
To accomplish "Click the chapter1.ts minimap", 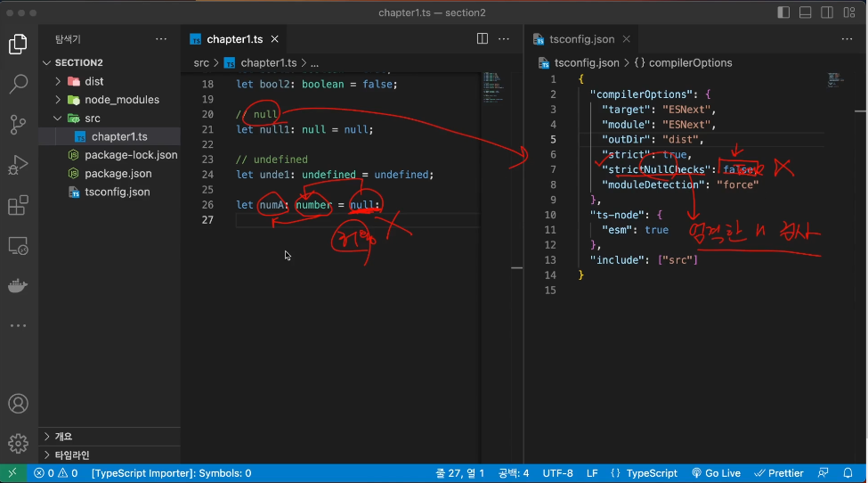I will pyautogui.click(x=492, y=87).
